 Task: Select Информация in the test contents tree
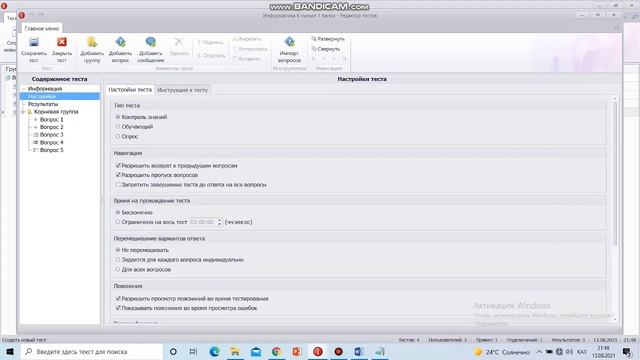pos(45,89)
